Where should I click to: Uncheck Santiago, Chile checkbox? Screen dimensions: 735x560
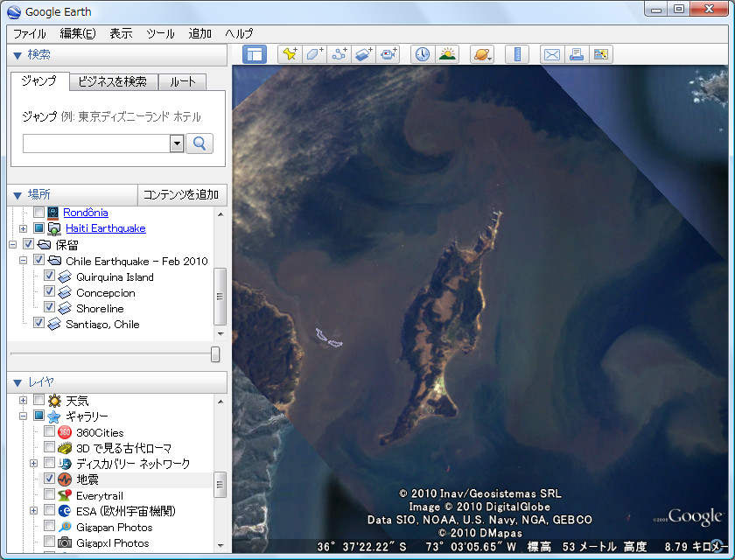point(38,322)
